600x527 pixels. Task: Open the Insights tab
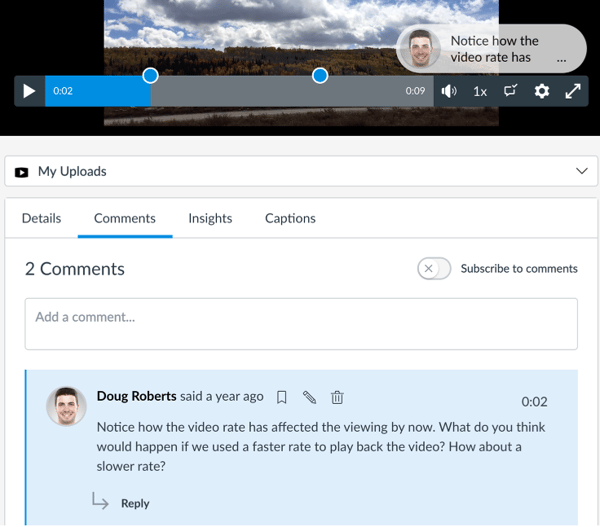pyautogui.click(x=210, y=218)
